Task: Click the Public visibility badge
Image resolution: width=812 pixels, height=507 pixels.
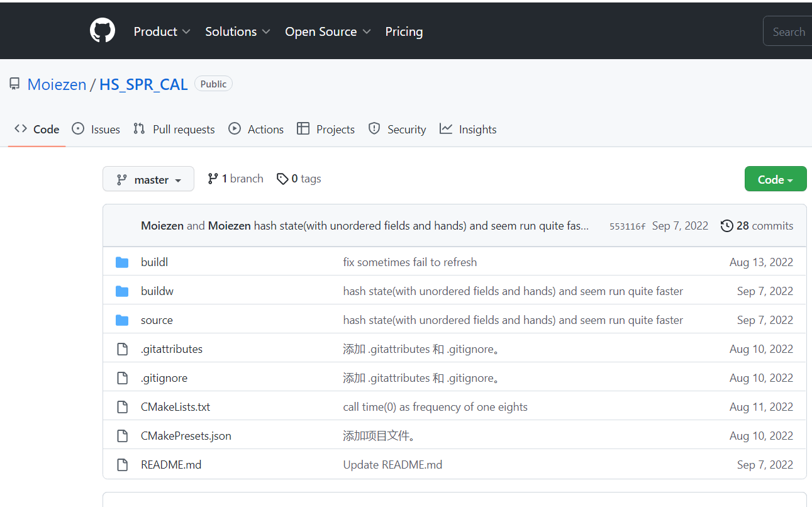Action: tap(213, 84)
